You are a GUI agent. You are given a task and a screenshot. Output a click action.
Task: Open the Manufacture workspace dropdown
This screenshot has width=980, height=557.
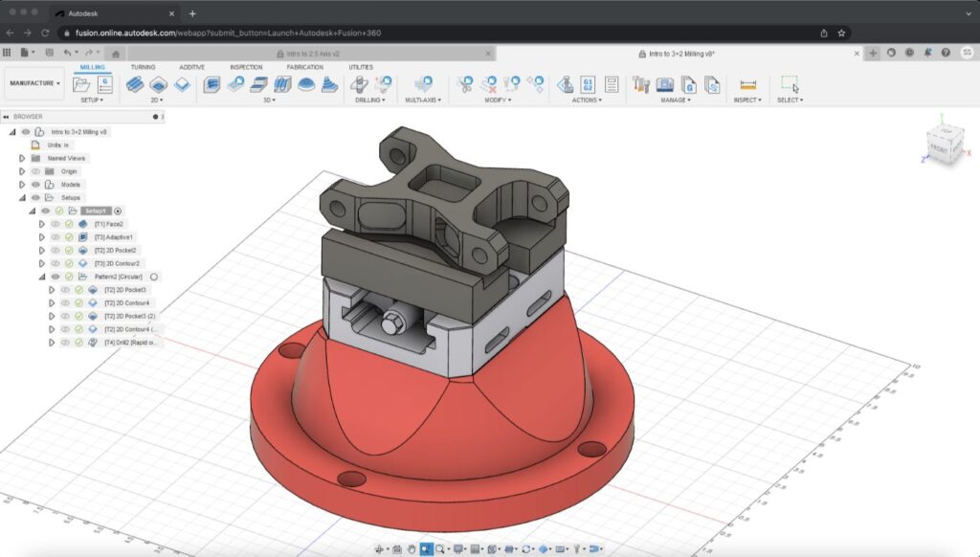[34, 83]
